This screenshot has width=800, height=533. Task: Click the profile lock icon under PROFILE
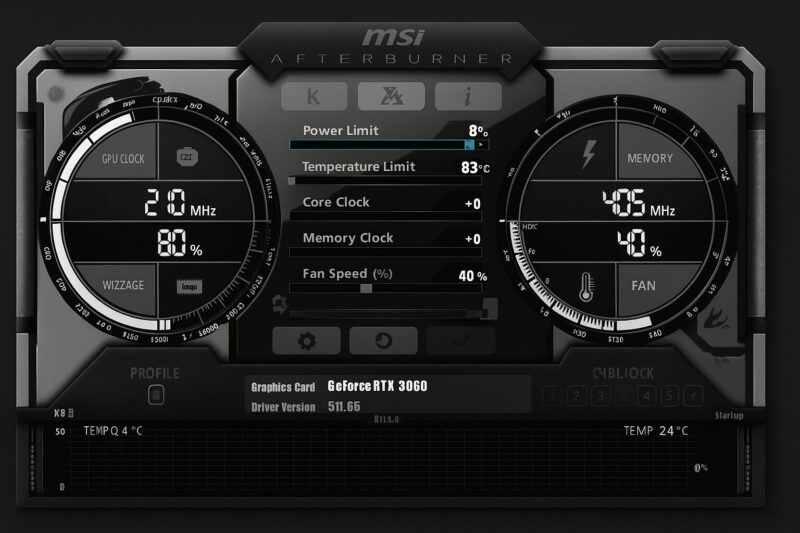click(x=156, y=395)
